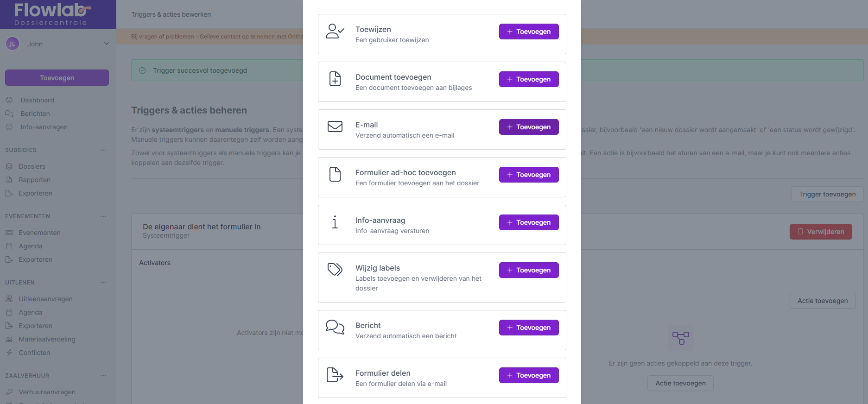The image size is (868, 404).
Task: Open the Uitlenen section options menu
Action: point(103,283)
